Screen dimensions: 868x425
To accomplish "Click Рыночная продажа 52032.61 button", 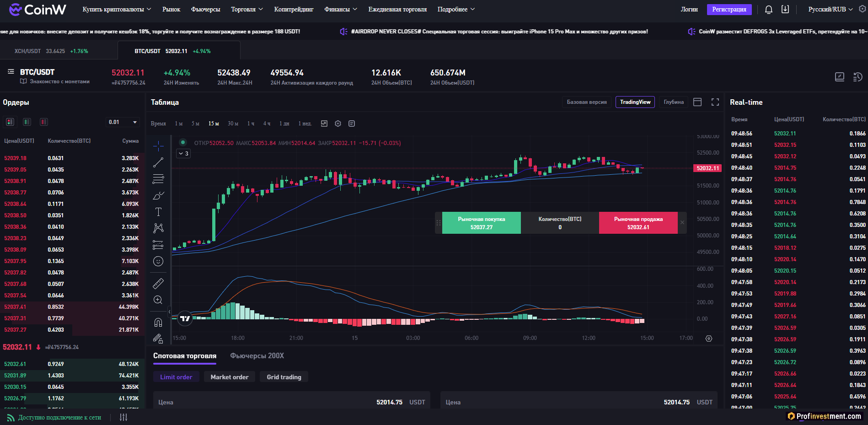I will (x=638, y=223).
